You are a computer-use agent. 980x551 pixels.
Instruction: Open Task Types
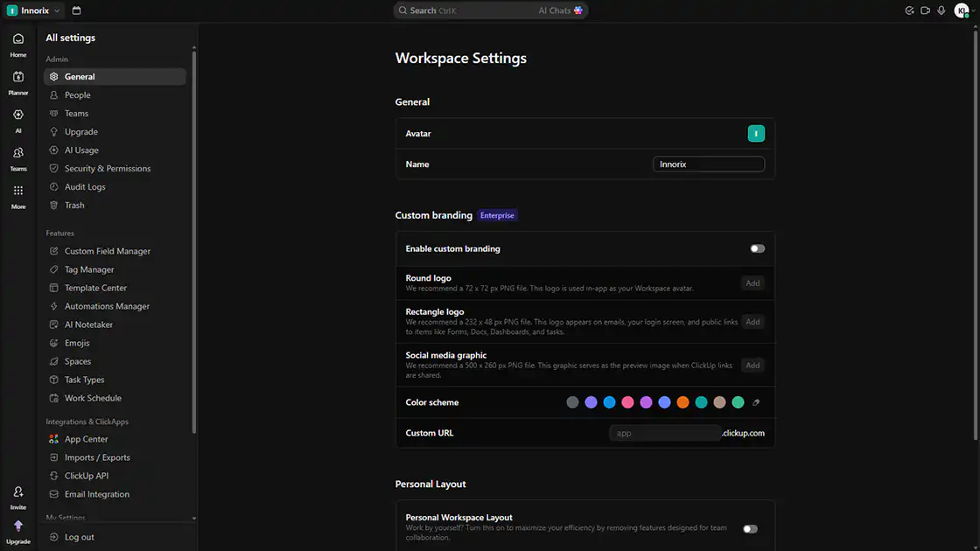click(x=115, y=380)
